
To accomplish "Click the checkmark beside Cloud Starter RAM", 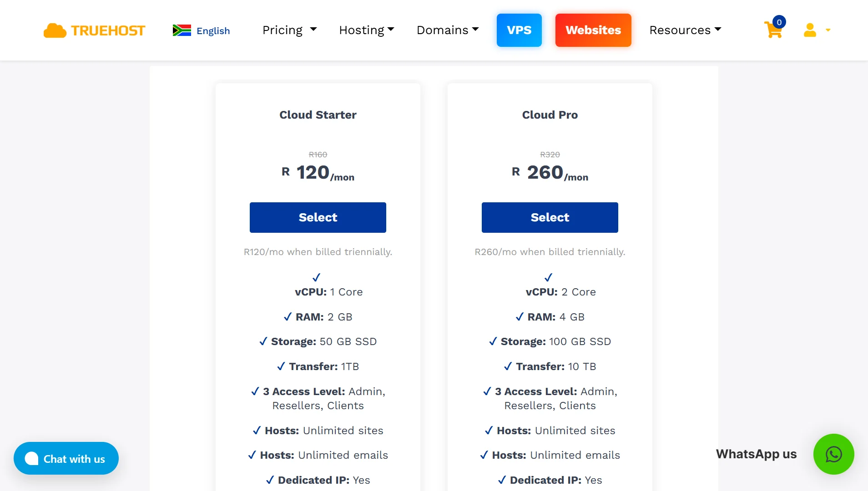I will [x=288, y=317].
